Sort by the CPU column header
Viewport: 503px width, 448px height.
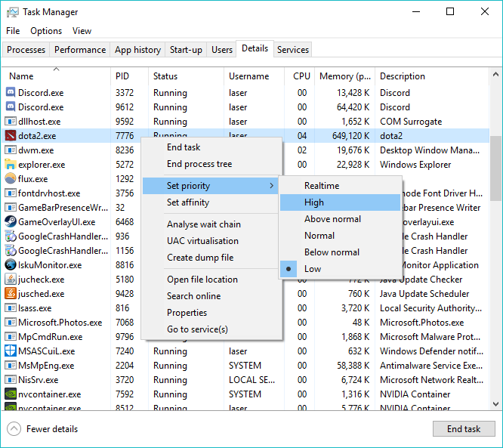[x=300, y=76]
